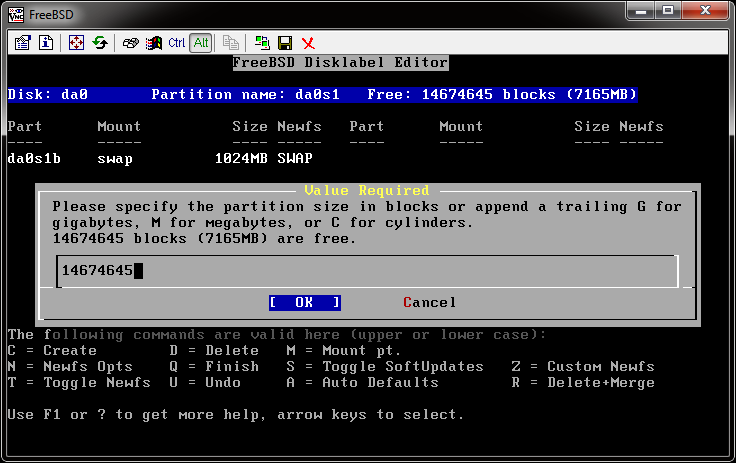
Task: Click the 'S = Toggle SoftUpdates' command text
Action: click(385, 366)
